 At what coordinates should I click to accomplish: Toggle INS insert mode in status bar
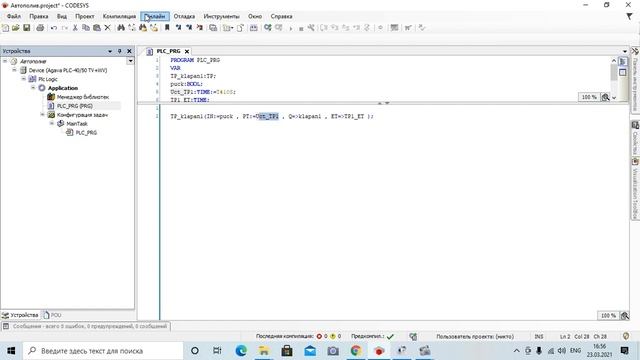coord(539,336)
